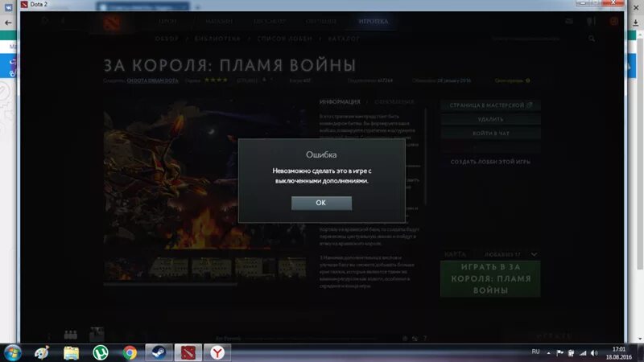644x362 pixels.
Task: Click the party icon in Dota bottom bar
Action: point(70,335)
